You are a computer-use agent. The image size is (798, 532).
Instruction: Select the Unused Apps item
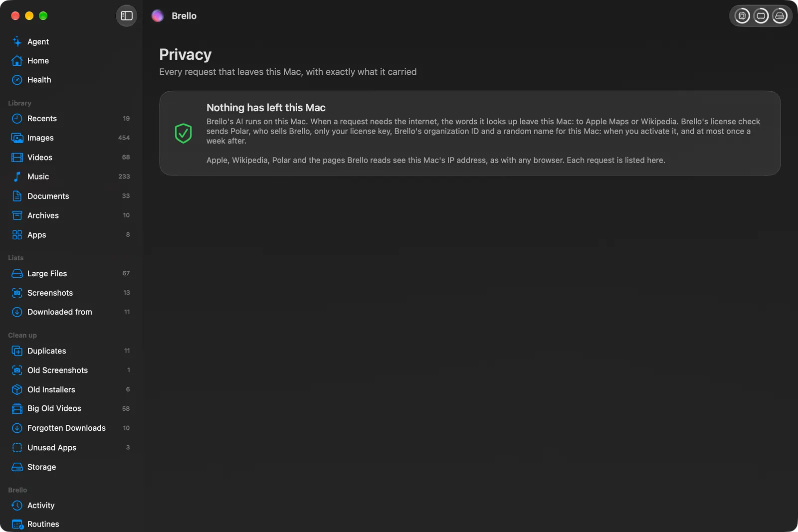tap(71, 448)
